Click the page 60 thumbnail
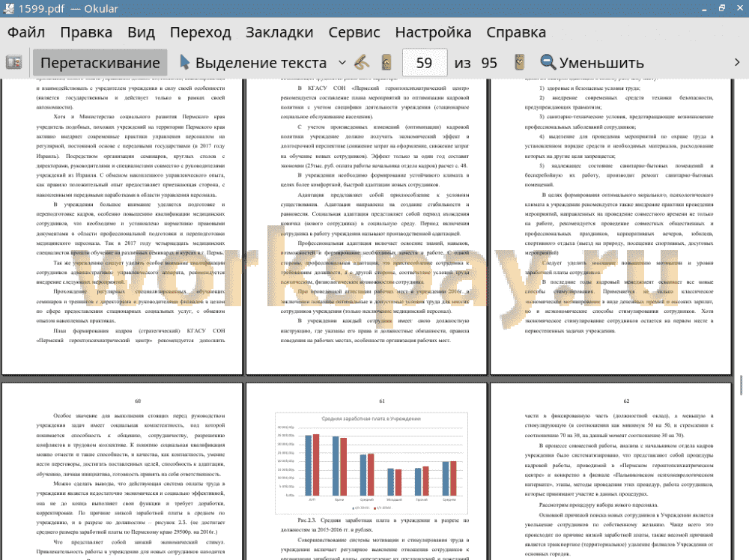 pos(122,471)
